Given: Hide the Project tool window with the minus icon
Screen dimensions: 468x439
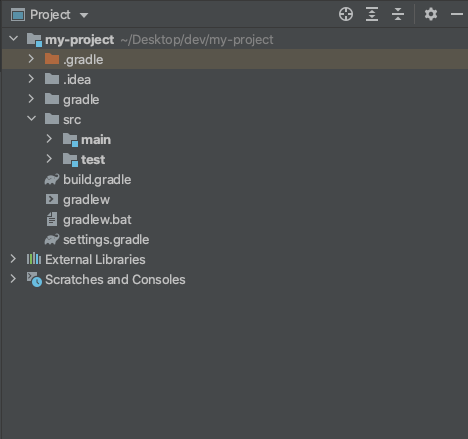Looking at the screenshot, I should tap(457, 14).
